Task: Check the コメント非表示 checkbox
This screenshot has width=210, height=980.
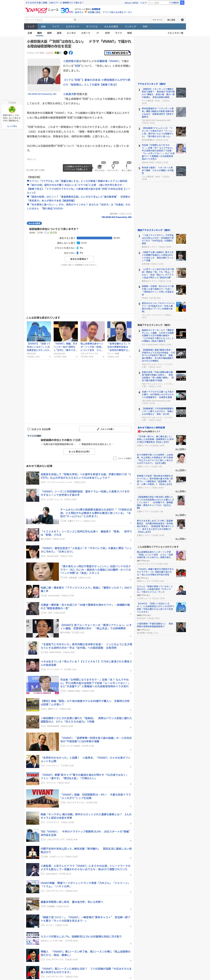Action: pyautogui.click(x=115, y=458)
